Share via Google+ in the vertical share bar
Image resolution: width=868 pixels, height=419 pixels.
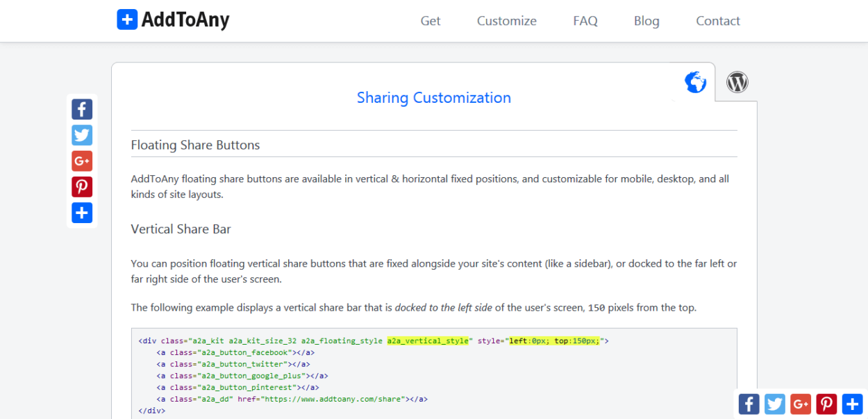tap(82, 161)
